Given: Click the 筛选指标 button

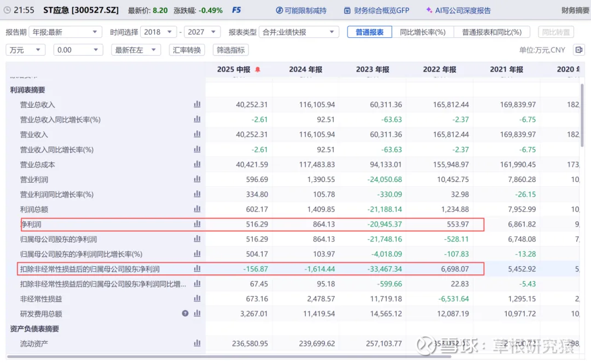Looking at the screenshot, I should pos(230,50).
